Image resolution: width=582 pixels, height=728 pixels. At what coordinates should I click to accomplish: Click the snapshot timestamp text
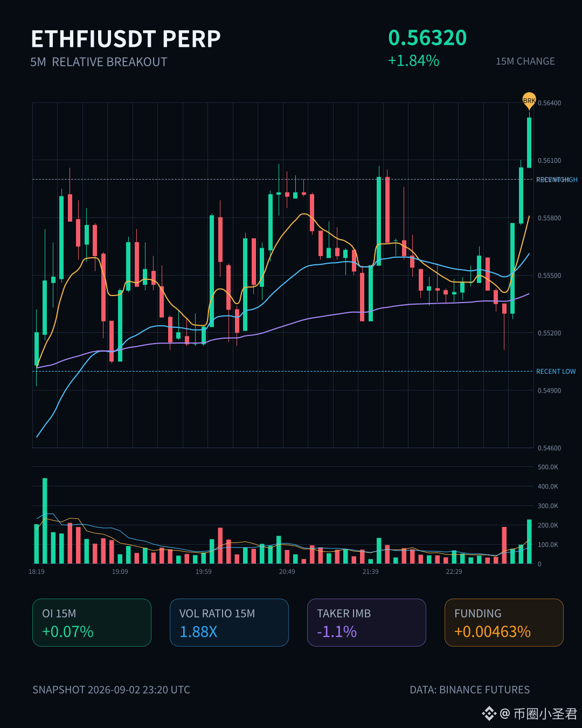click(111, 690)
